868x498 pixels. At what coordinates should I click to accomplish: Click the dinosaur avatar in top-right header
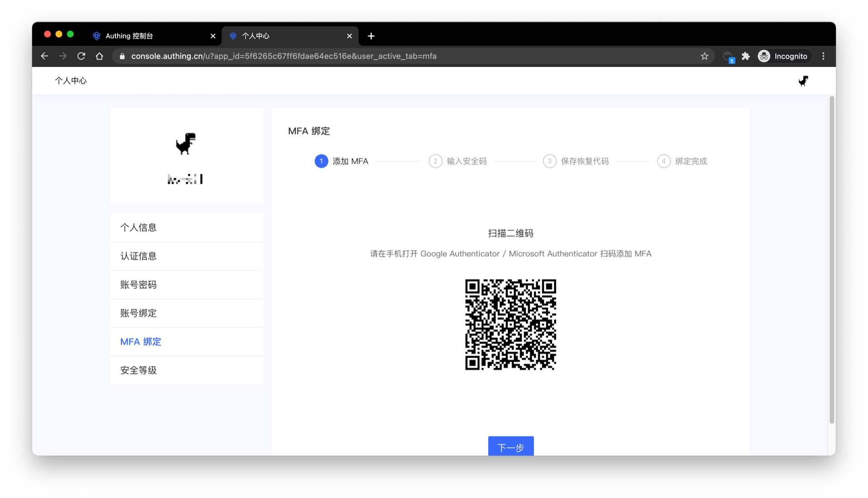point(803,81)
